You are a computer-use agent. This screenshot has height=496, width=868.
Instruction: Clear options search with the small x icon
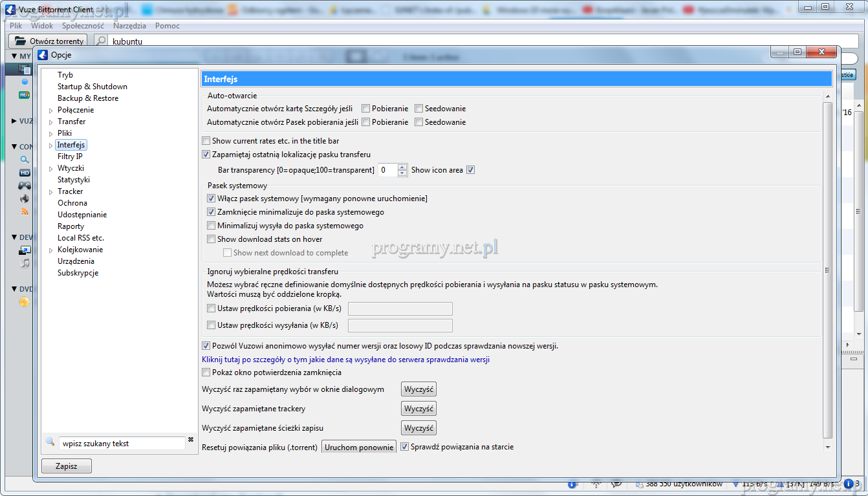click(x=191, y=440)
